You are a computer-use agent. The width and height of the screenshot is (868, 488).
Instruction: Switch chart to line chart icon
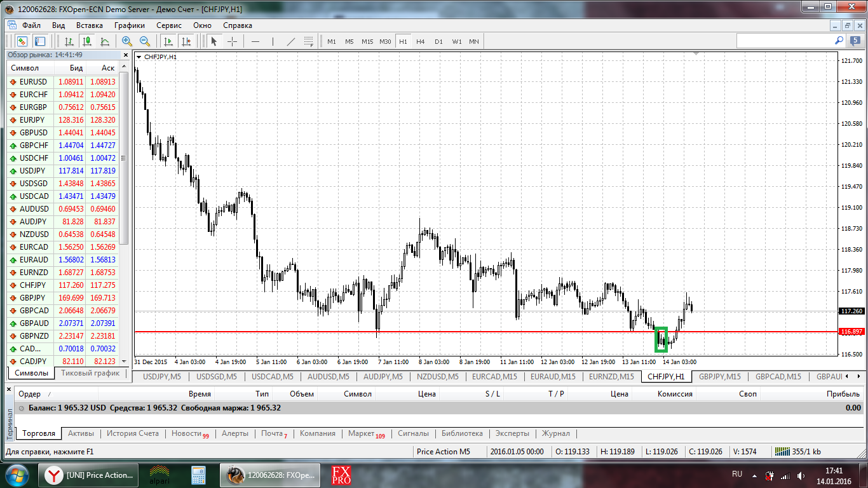pyautogui.click(x=105, y=41)
